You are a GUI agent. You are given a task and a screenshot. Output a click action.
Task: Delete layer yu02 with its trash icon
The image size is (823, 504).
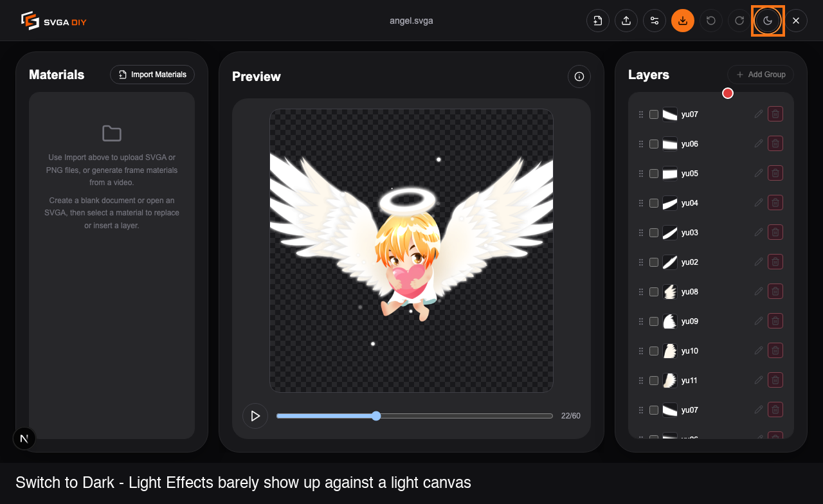pos(775,262)
